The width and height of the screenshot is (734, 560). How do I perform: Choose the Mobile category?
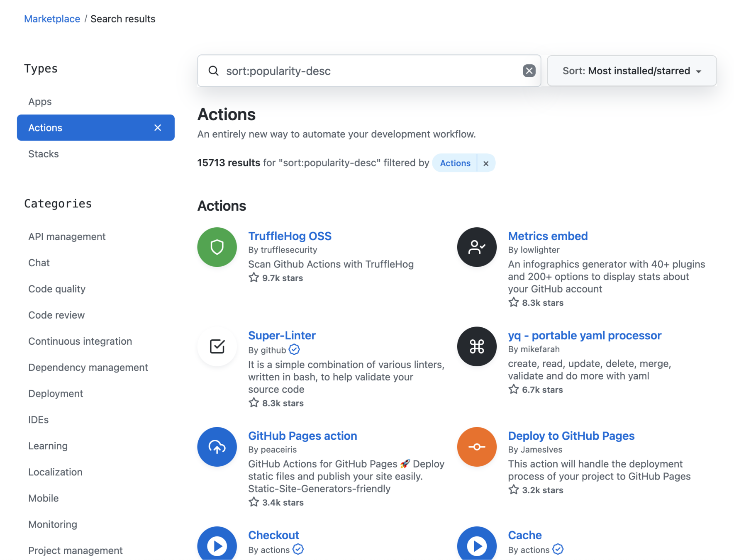pos(44,498)
